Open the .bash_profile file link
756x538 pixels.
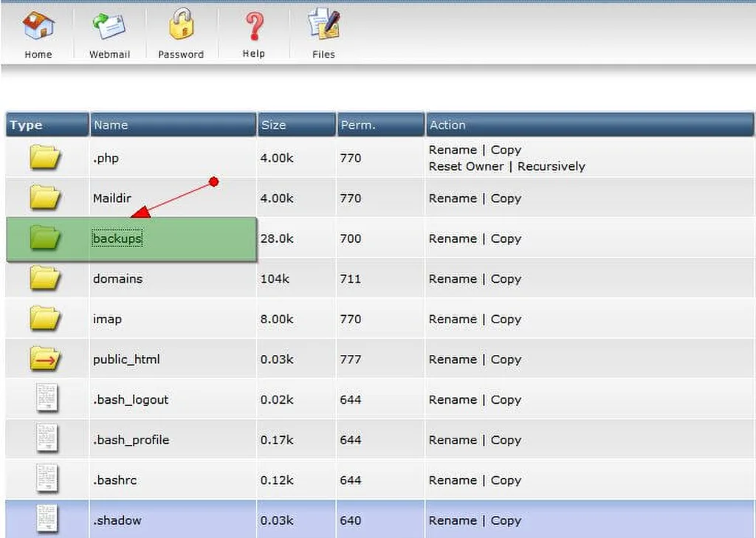pos(131,440)
